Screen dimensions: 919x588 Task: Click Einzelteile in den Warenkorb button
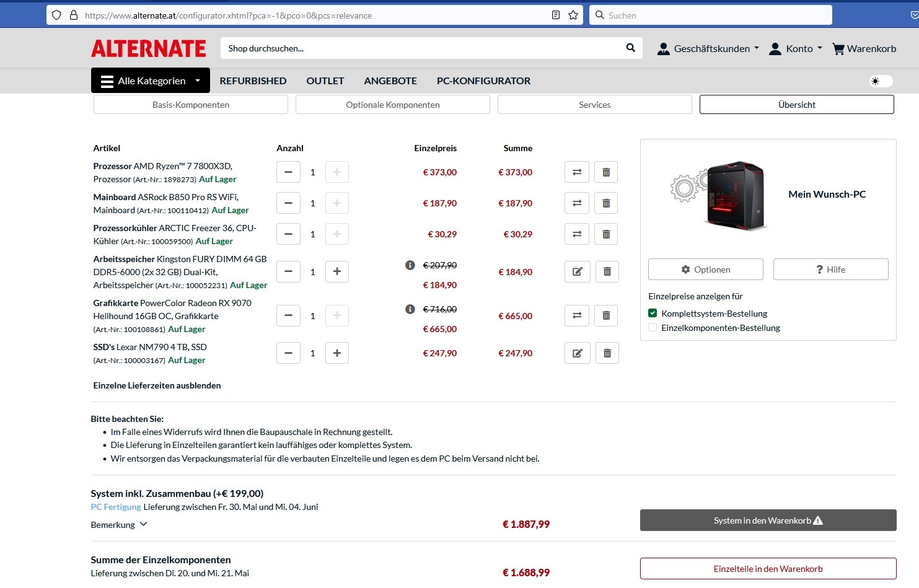[768, 569]
